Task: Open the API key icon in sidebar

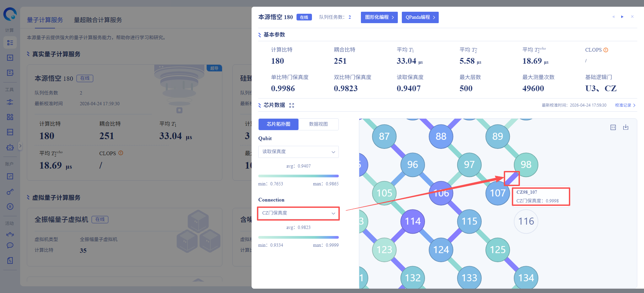Action: pyautogui.click(x=10, y=191)
